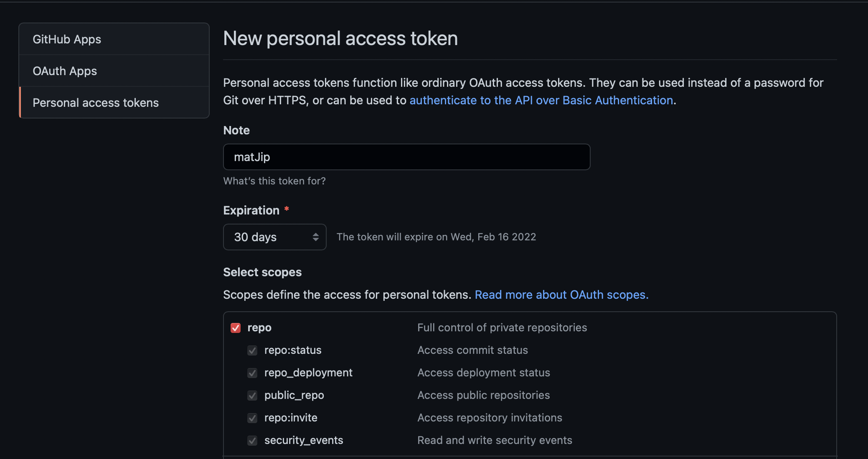Click the public_repo scope label
868x459 pixels.
[294, 396]
